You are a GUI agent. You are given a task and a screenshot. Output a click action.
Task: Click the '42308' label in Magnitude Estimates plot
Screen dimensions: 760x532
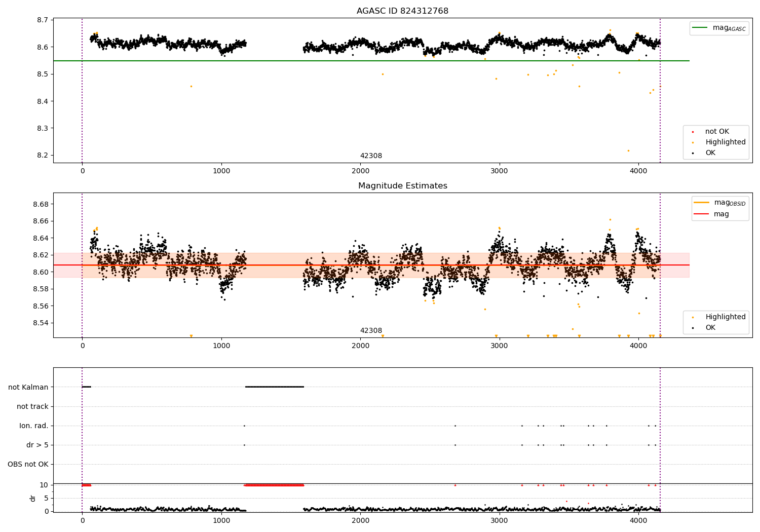[371, 331]
